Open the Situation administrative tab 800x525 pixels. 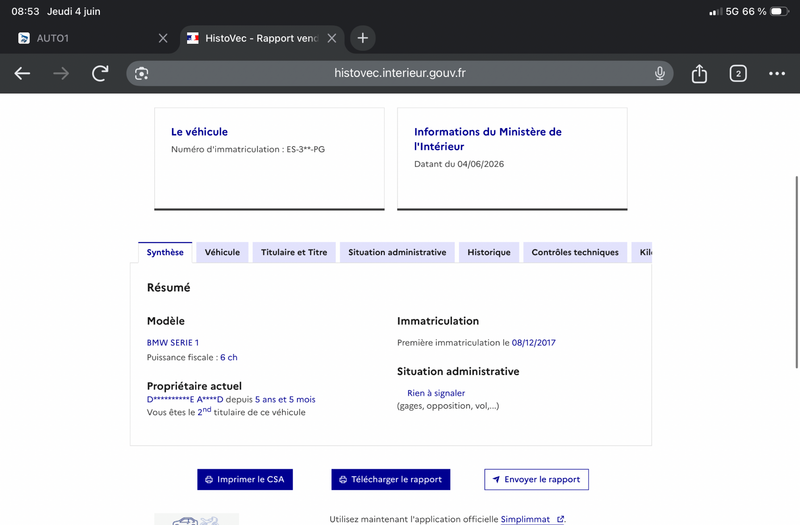[397, 252]
